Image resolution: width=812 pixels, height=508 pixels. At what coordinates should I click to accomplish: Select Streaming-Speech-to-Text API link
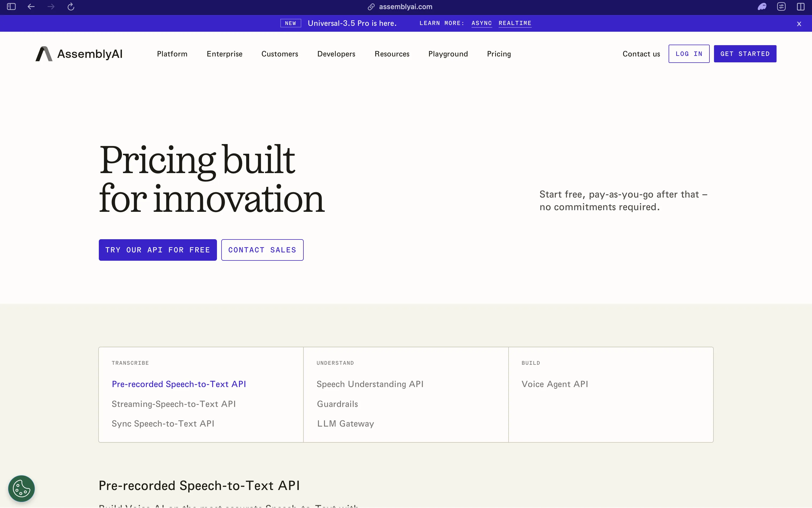coord(173,404)
